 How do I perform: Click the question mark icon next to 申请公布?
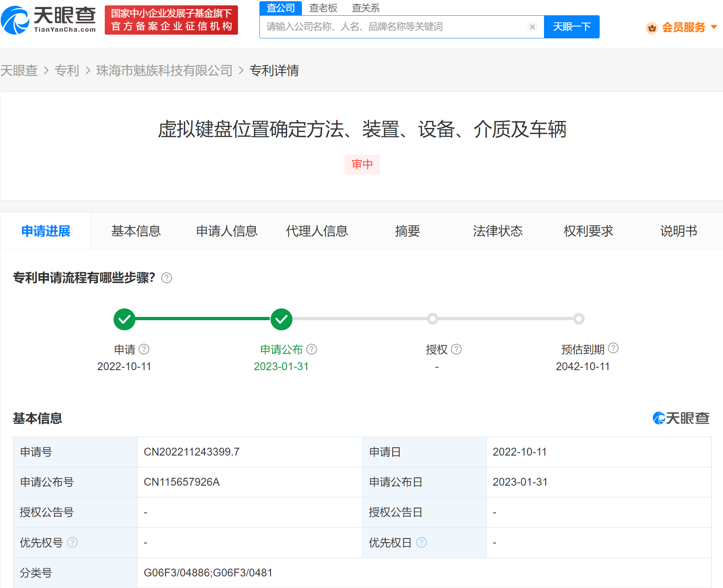[x=312, y=349]
